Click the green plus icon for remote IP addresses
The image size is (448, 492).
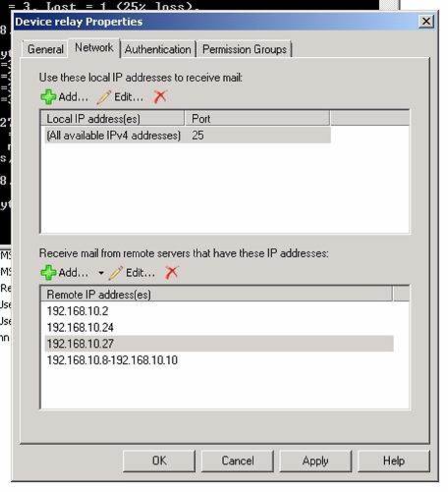click(48, 273)
